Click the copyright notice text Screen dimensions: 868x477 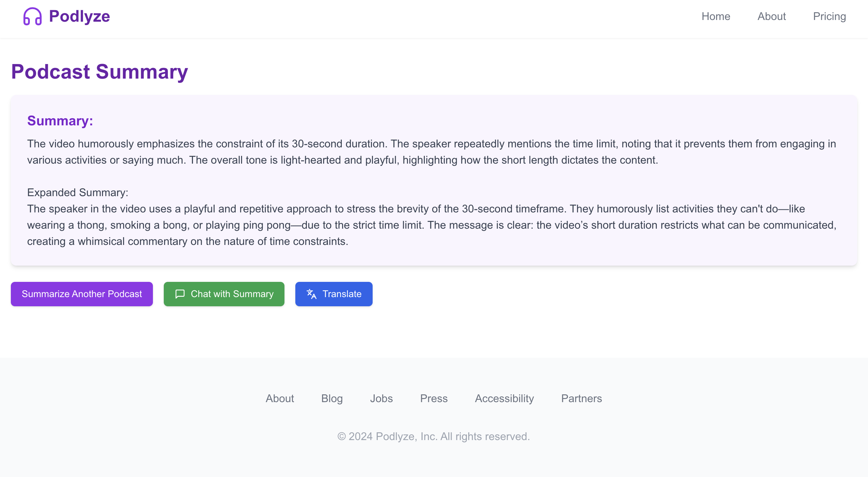pos(434,436)
